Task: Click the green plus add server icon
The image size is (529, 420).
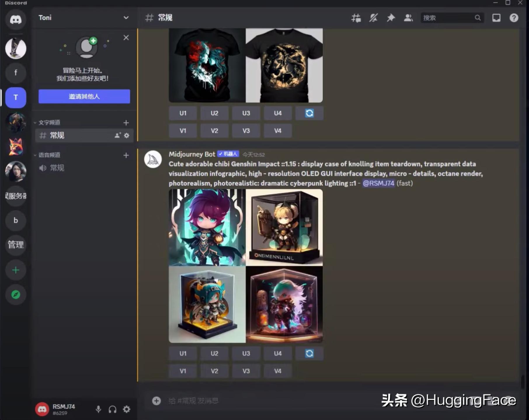Action: (16, 270)
